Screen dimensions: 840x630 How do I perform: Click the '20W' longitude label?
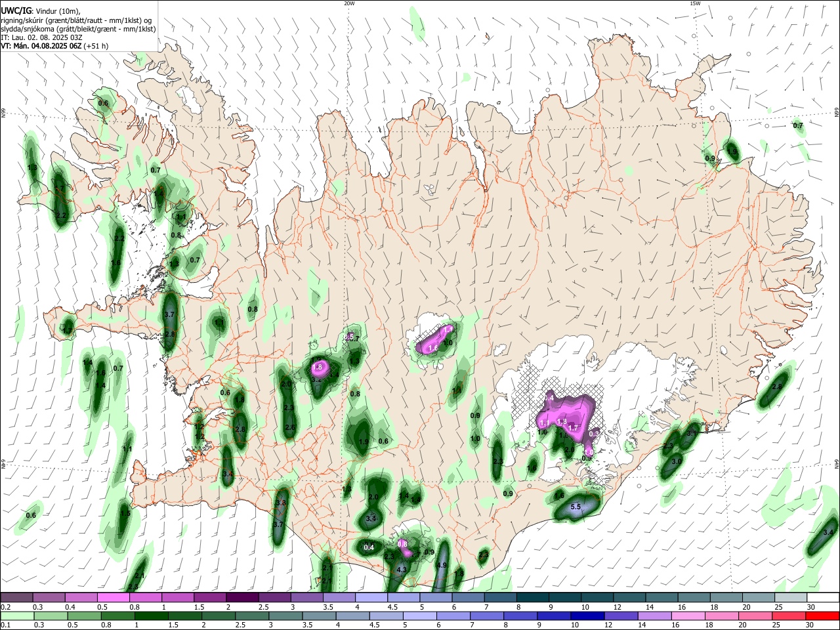coord(349,3)
